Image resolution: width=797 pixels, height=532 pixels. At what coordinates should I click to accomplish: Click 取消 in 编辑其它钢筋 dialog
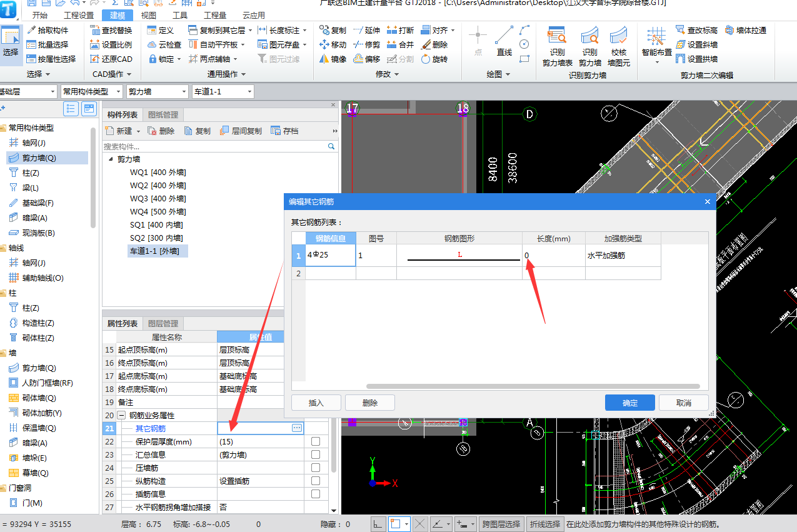pyautogui.click(x=684, y=403)
